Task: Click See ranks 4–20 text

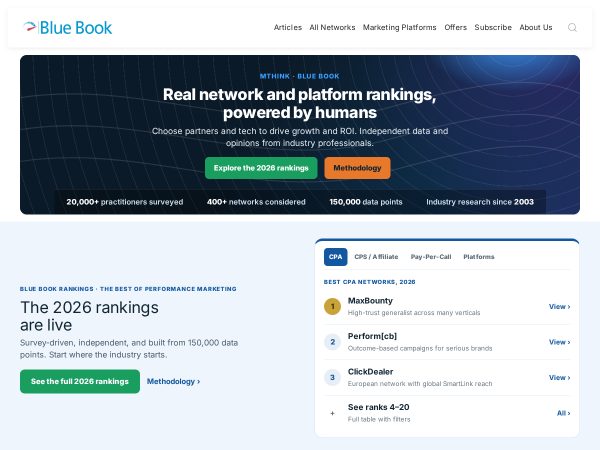Action: tap(378, 407)
